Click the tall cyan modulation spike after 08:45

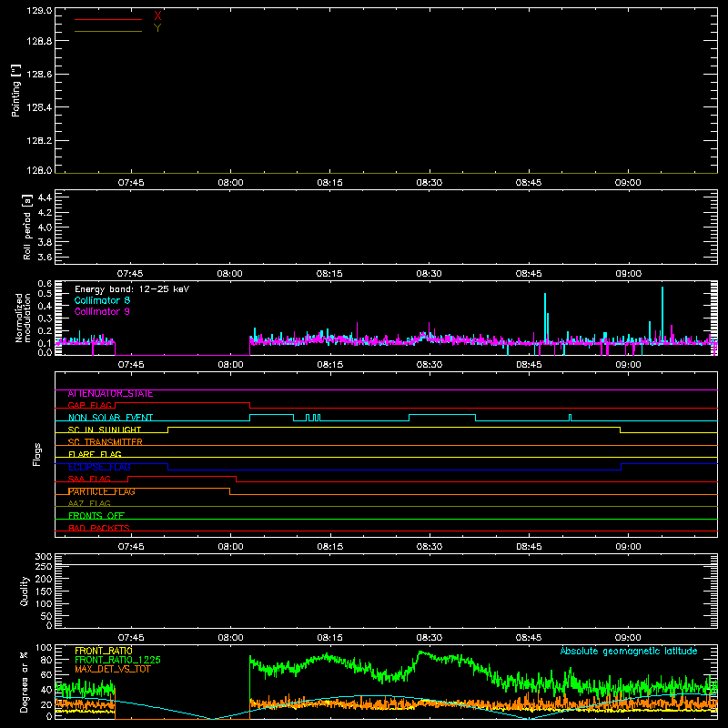pyautogui.click(x=545, y=318)
